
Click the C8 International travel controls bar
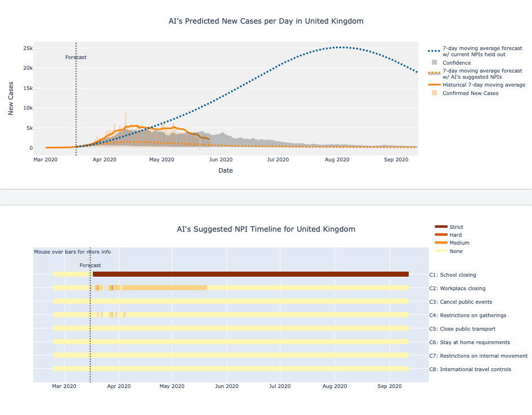coord(231,369)
